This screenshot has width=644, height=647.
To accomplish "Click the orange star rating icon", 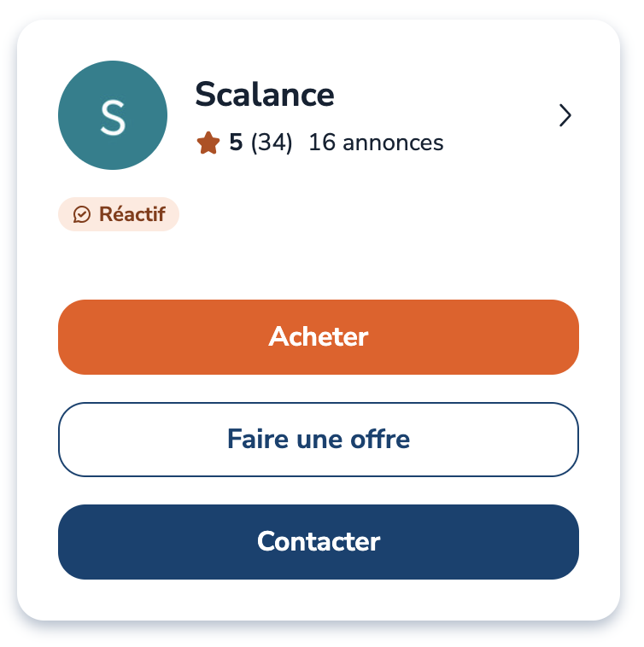I will (208, 143).
